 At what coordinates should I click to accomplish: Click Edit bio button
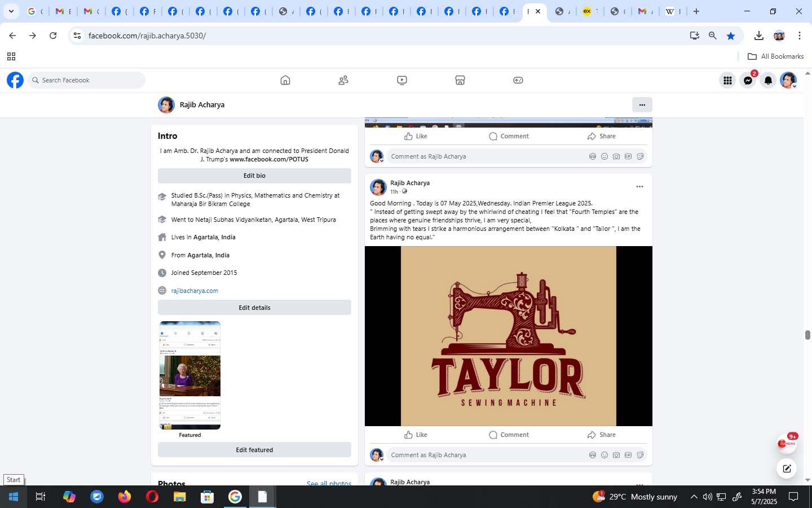pos(254,176)
